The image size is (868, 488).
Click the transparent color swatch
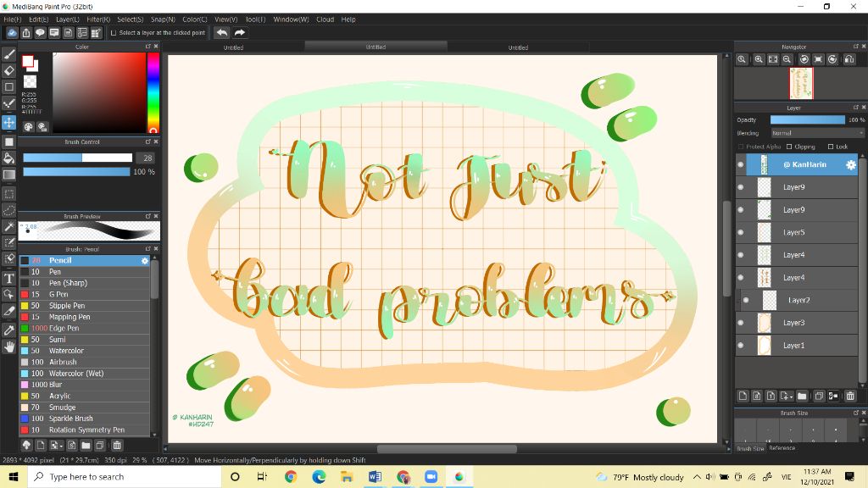30,82
